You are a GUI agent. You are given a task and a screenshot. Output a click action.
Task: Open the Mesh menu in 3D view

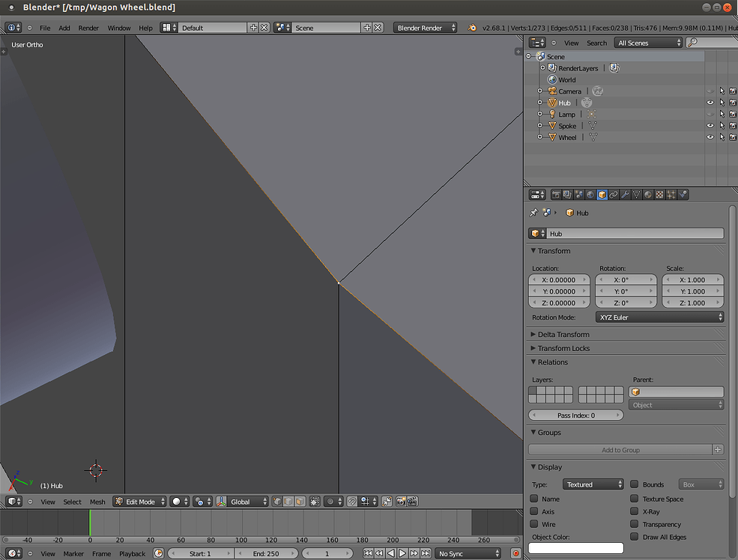tap(97, 502)
